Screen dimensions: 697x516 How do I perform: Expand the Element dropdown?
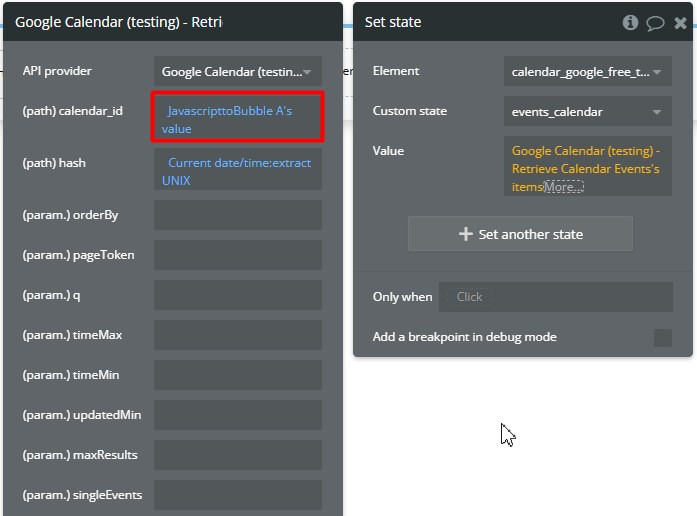pos(587,71)
